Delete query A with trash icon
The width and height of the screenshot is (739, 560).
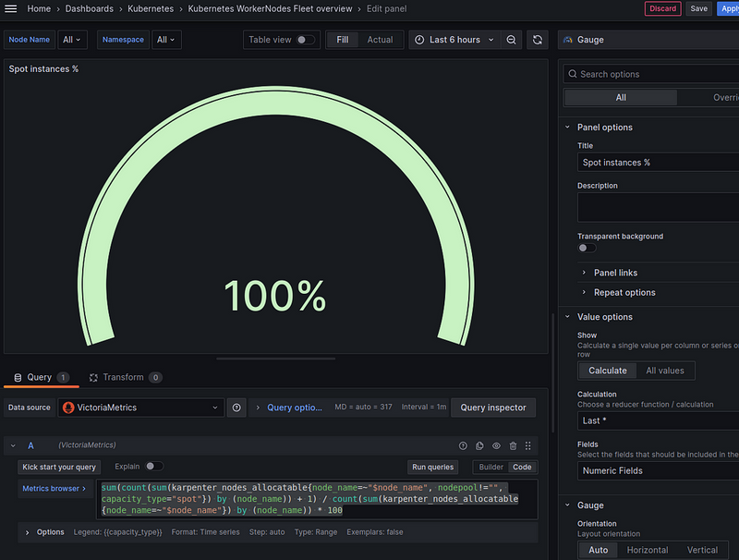pyautogui.click(x=513, y=445)
